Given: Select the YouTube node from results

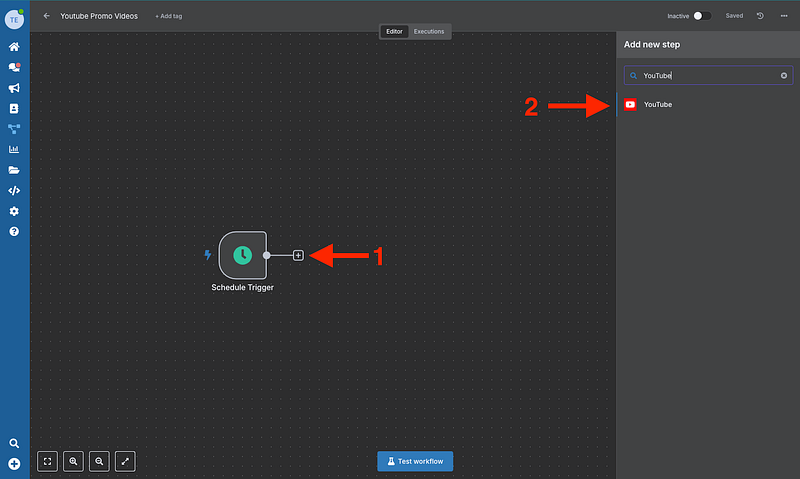Looking at the screenshot, I should point(657,104).
